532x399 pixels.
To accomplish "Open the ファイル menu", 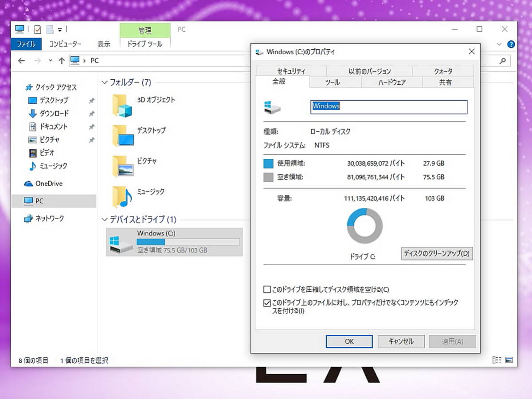I will 26,44.
